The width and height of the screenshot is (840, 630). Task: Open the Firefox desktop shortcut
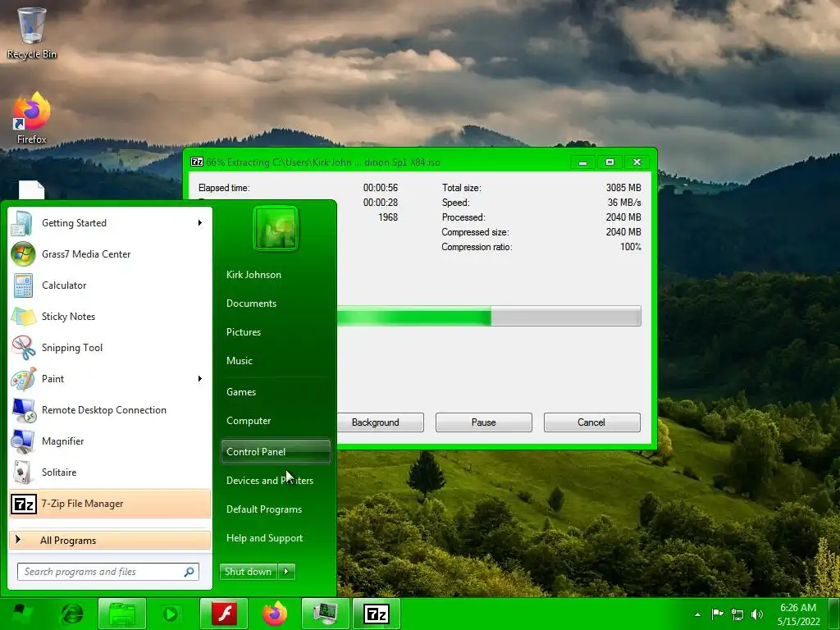pyautogui.click(x=32, y=118)
